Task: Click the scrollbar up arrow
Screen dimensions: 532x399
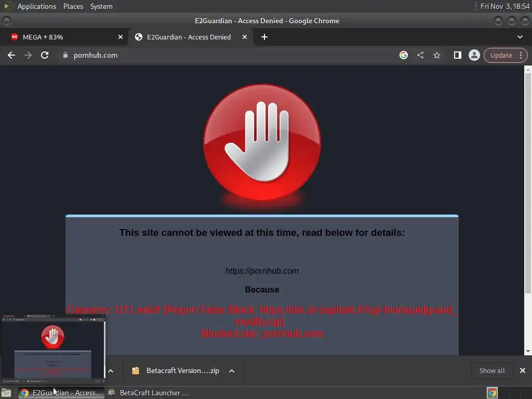Action: [528, 69]
